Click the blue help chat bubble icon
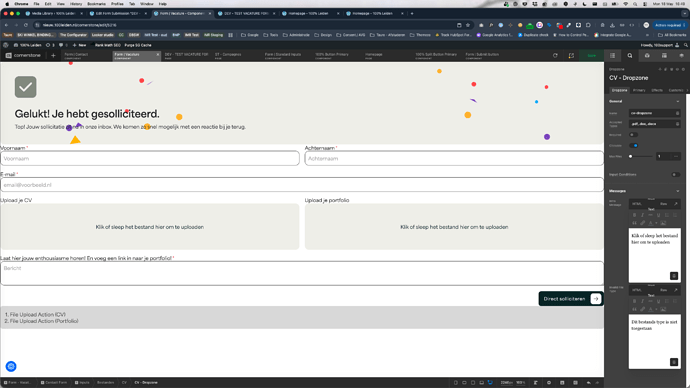This screenshot has width=690, height=388. [11, 366]
